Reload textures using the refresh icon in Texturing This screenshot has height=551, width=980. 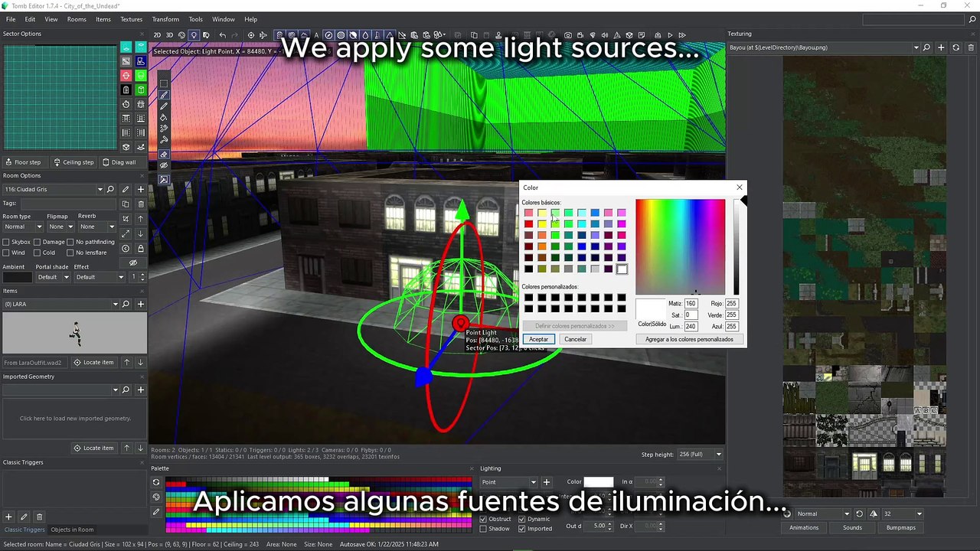pyautogui.click(x=955, y=47)
